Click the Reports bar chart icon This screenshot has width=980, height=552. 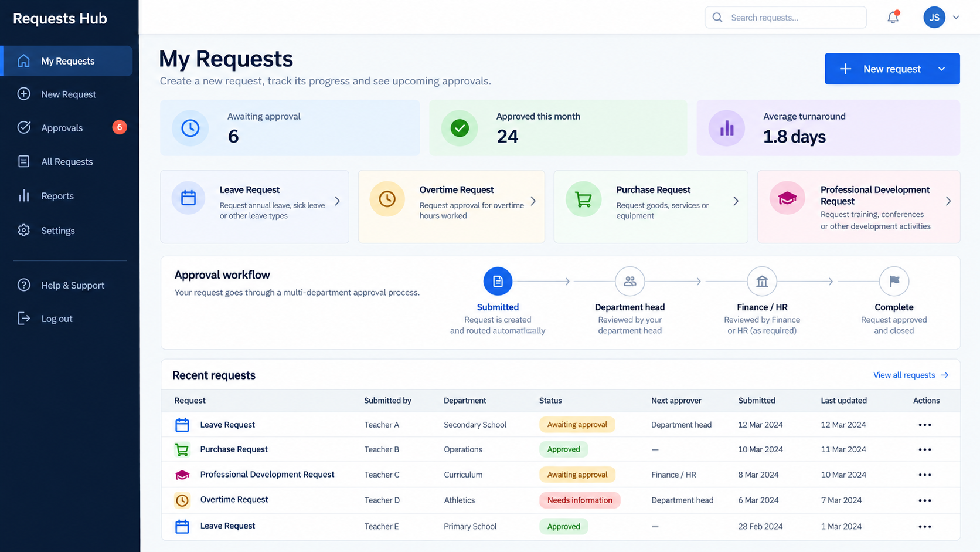(23, 196)
